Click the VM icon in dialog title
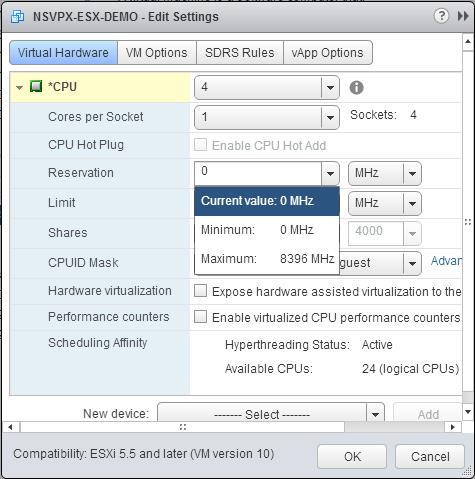This screenshot has height=479, width=475. 17,17
